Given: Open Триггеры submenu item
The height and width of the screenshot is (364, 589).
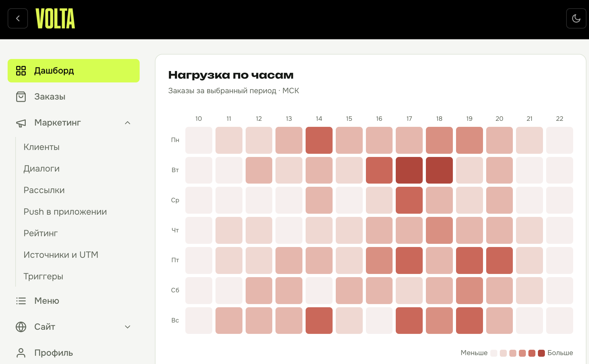Looking at the screenshot, I should click(x=43, y=276).
